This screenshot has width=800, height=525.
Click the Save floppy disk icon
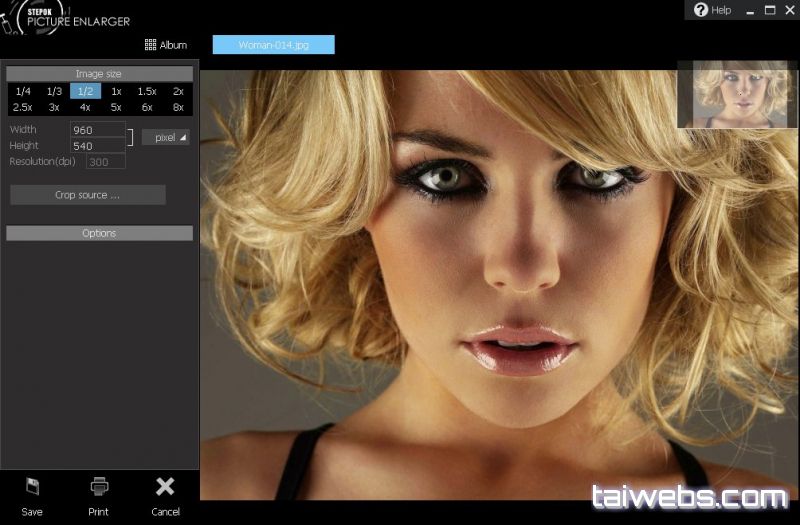click(32, 488)
